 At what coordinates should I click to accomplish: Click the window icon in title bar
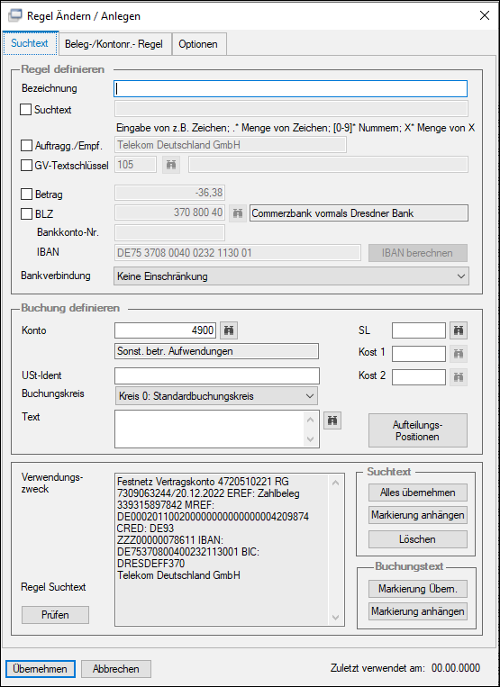point(15,16)
